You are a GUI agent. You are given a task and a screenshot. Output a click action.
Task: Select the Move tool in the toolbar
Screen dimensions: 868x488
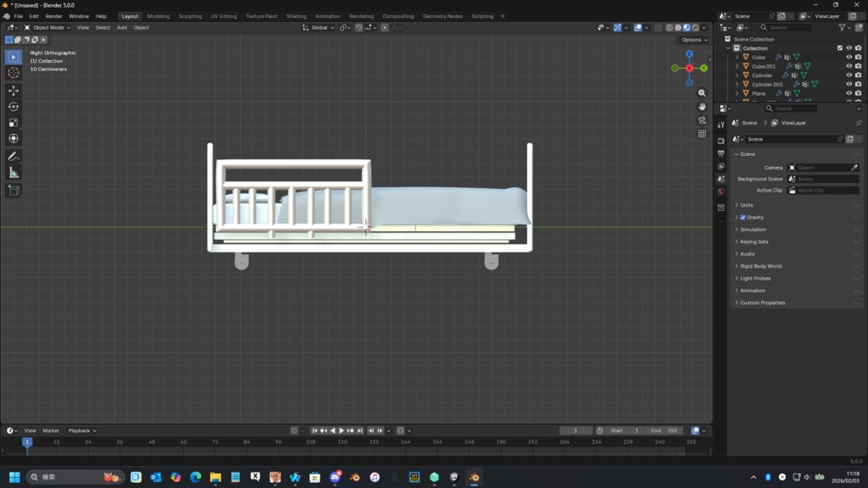14,91
